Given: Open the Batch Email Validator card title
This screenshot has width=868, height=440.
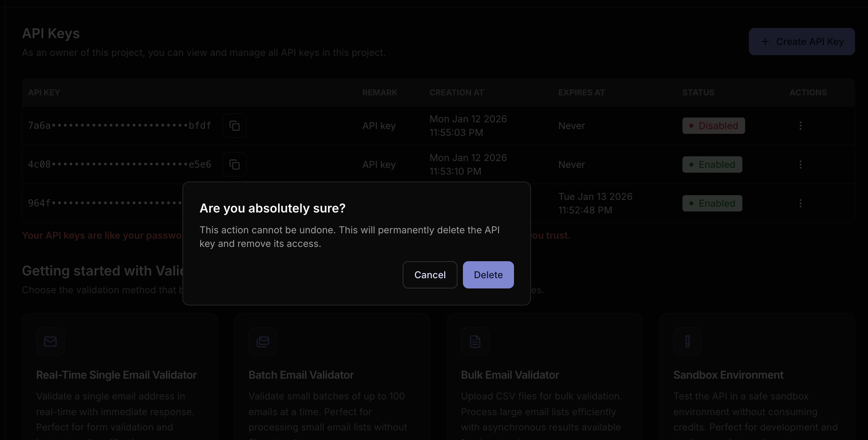Looking at the screenshot, I should [x=301, y=375].
